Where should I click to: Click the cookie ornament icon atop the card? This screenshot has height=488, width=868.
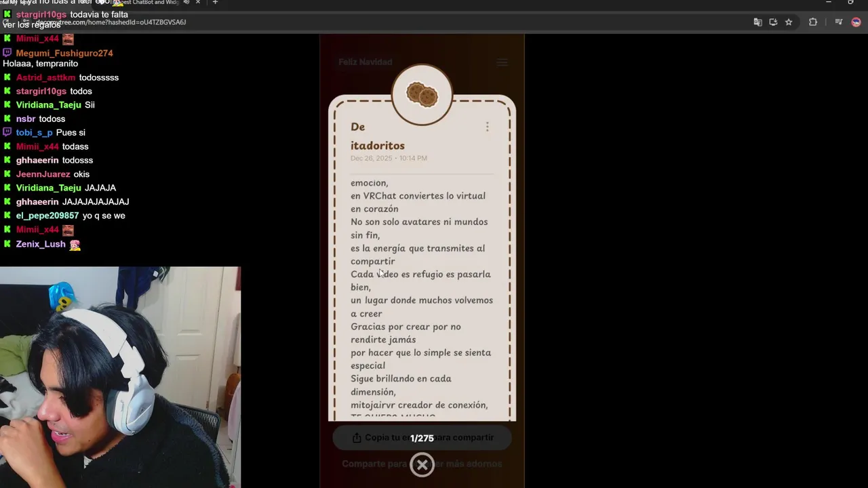[x=422, y=95]
